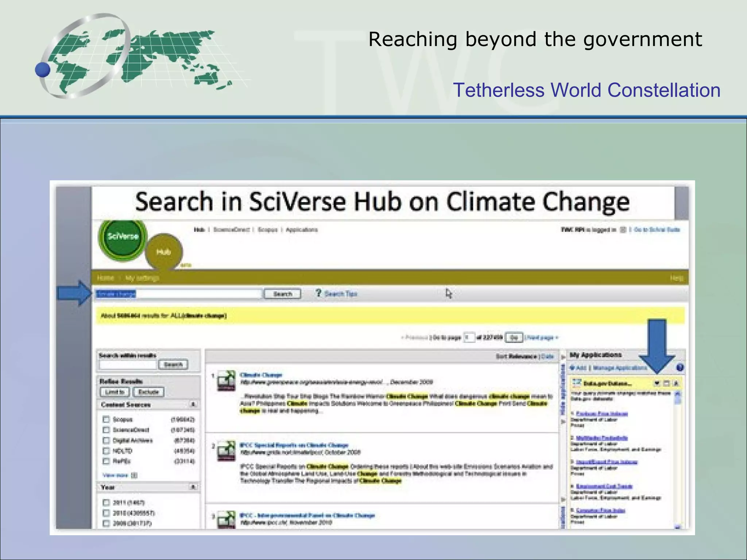Image resolution: width=747 pixels, height=560 pixels.
Task: Click the Data.gov gadget's vertical scrollbar
Action: point(677,459)
